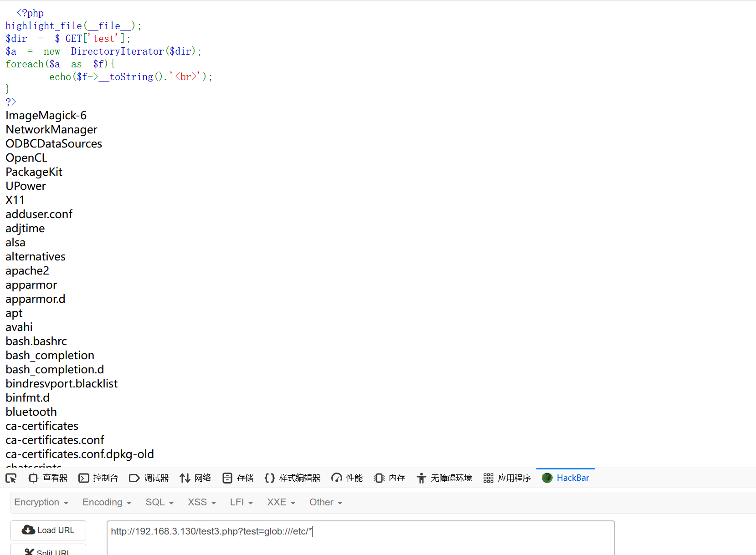Expand the XXE dropdown

281,502
